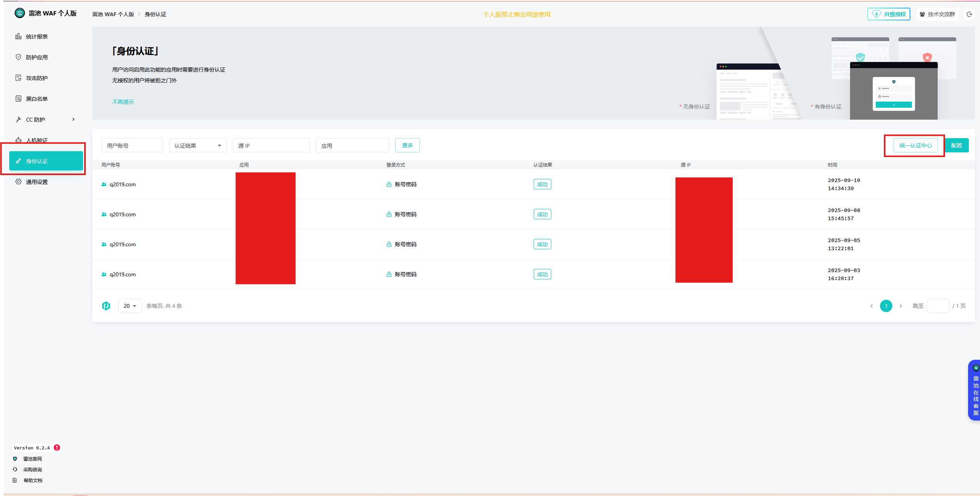Click the SafeLine WAF logo icon
The image size is (980, 496).
click(20, 13)
